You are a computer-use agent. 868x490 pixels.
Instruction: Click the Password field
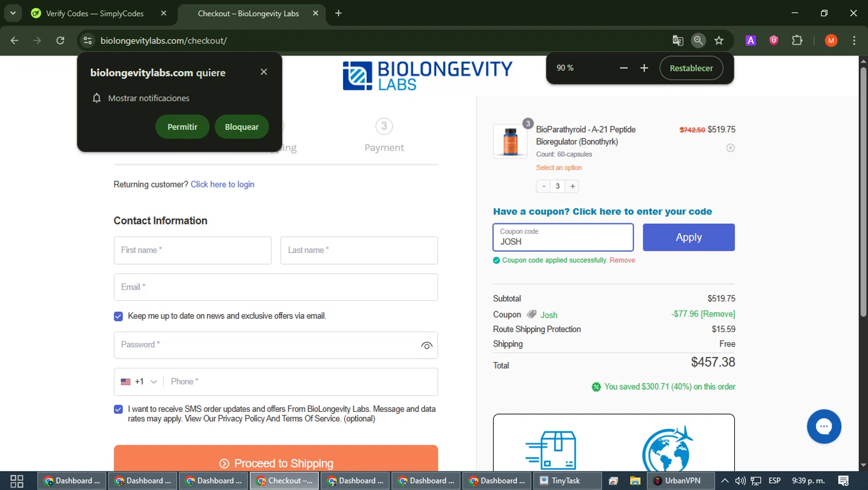pyautogui.click(x=275, y=345)
